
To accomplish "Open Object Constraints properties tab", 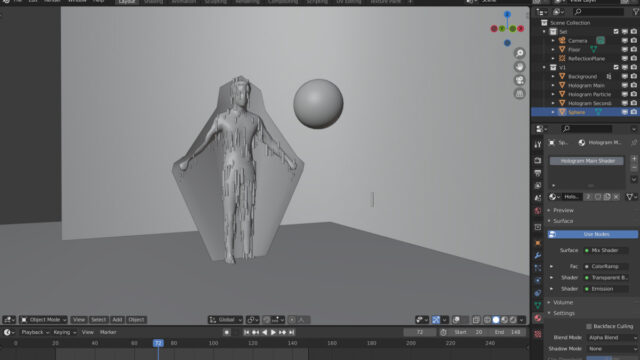I will (x=538, y=293).
